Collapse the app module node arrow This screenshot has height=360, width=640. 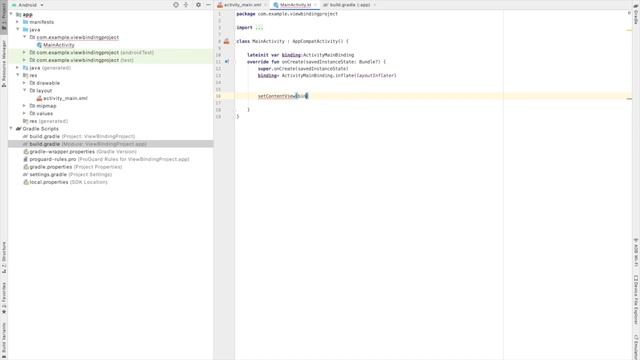click(x=11, y=14)
